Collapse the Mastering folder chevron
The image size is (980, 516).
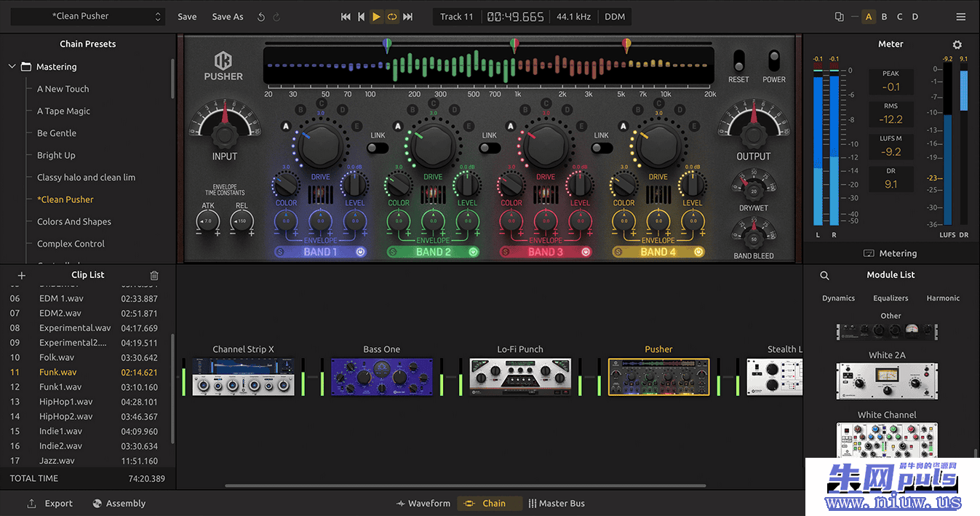click(12, 67)
